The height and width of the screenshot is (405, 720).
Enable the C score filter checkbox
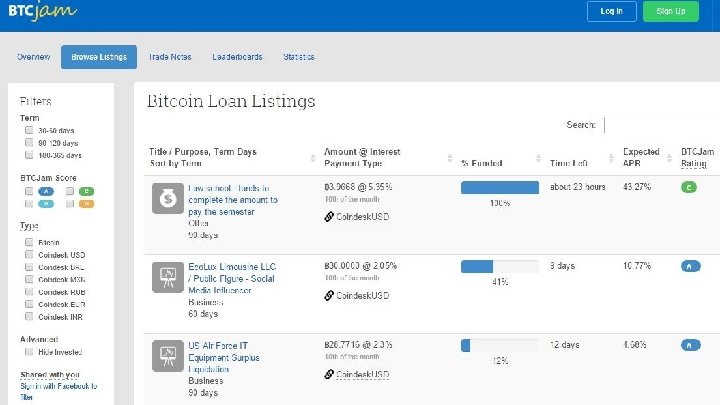(70, 191)
